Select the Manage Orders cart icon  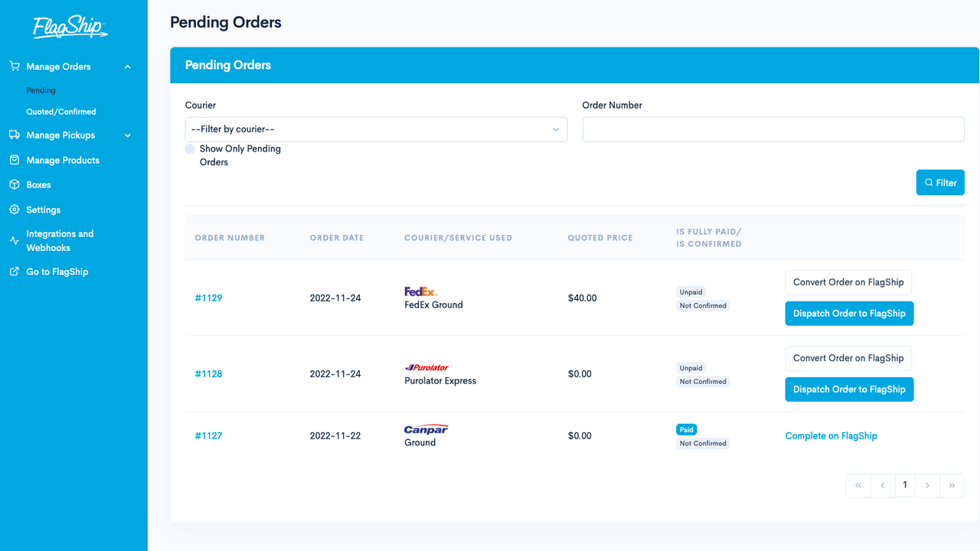14,67
